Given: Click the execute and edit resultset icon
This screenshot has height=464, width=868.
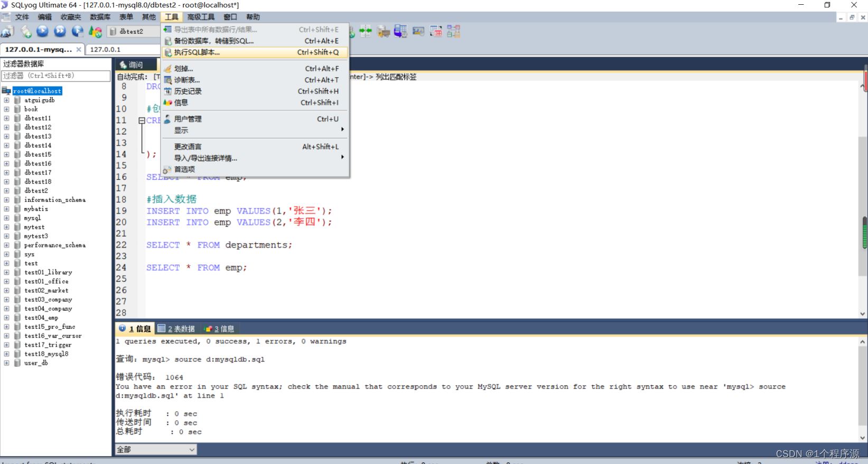Looking at the screenshot, I should click(x=78, y=32).
